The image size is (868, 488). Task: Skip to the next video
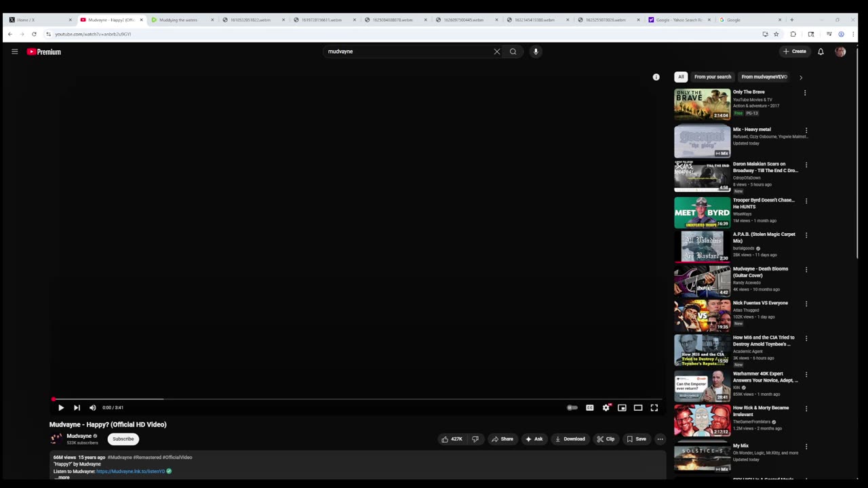pyautogui.click(x=77, y=407)
